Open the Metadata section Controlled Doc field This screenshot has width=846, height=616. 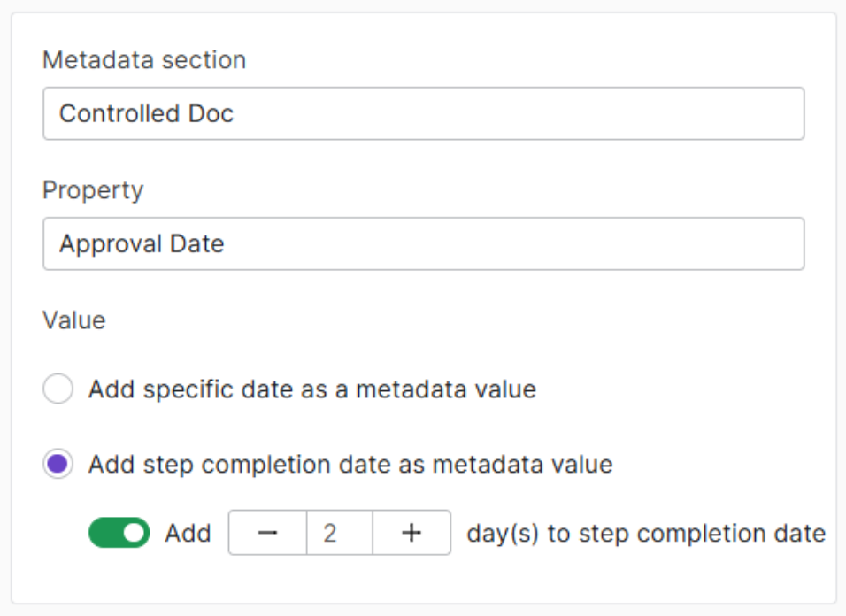[x=424, y=113]
